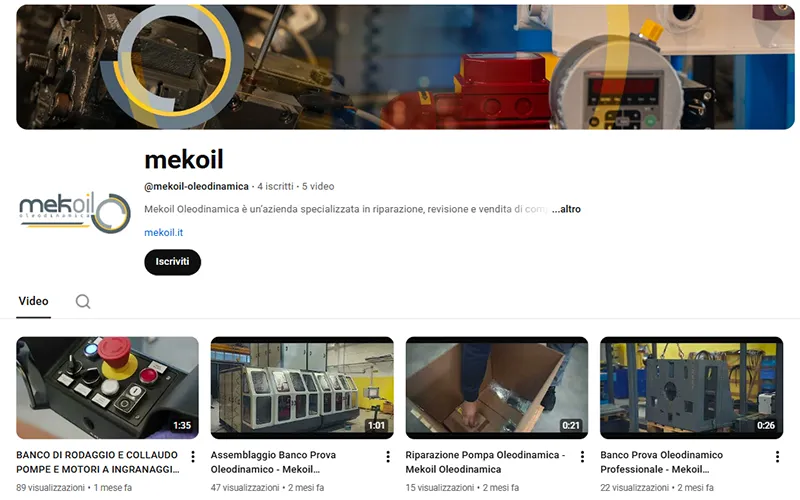
Task: Open options menu for Riparazione Pompa Oleodinamica video
Action: pos(582,457)
